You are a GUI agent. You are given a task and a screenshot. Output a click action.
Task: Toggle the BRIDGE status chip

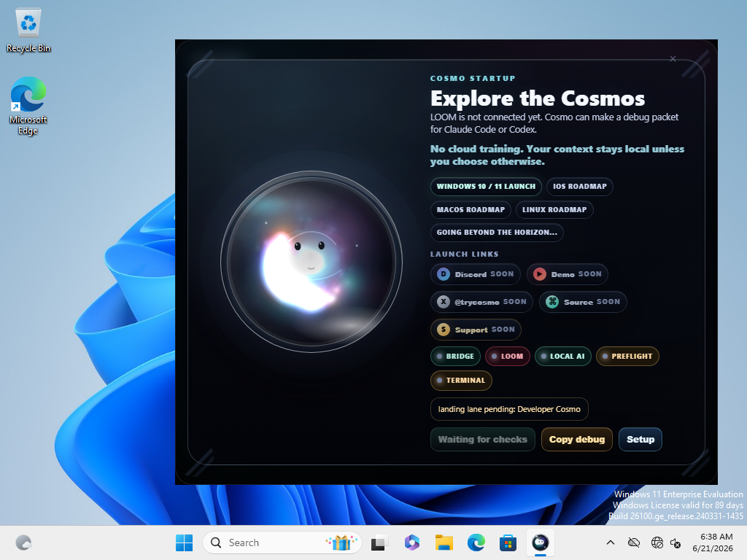pyautogui.click(x=455, y=356)
